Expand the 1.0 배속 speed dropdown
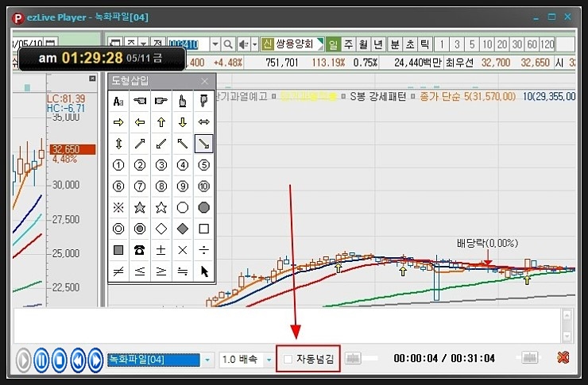Image resolution: width=588 pixels, height=385 pixels. [269, 360]
